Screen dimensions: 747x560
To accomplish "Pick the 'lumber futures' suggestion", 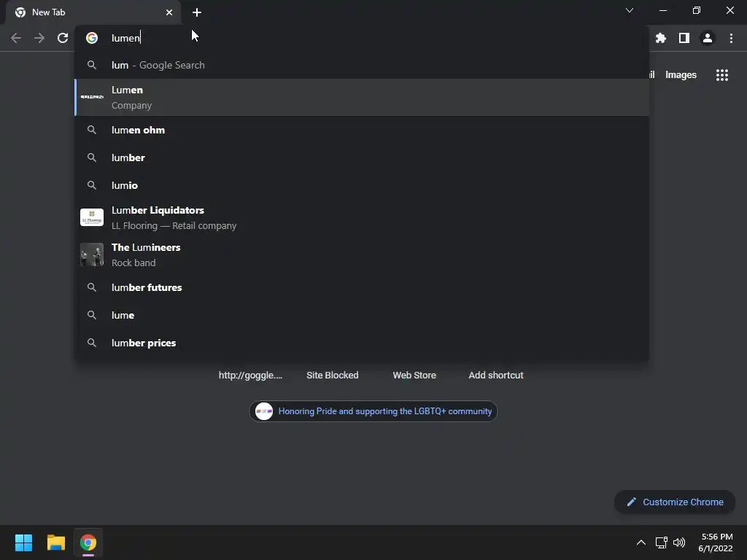I will (362, 287).
